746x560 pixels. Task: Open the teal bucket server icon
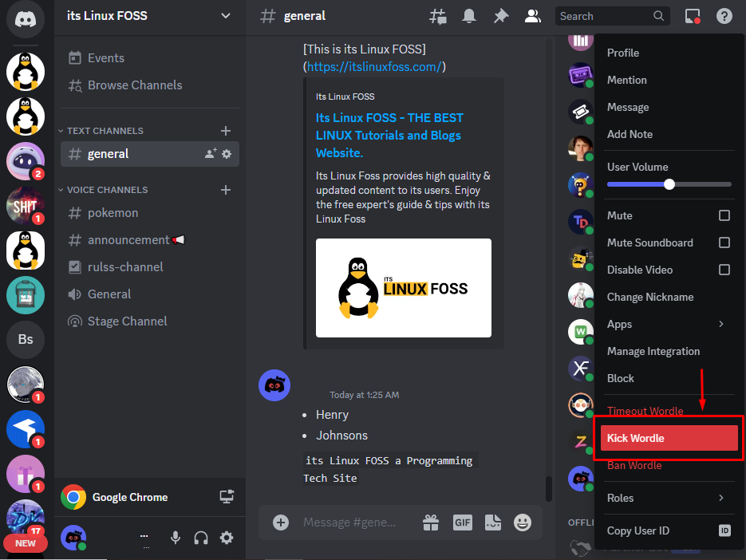pos(26,295)
